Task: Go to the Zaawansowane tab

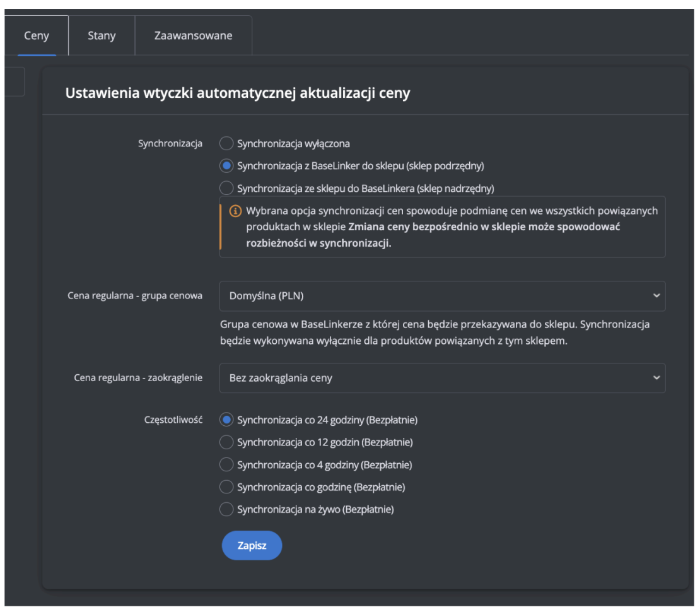Action: 193,35
